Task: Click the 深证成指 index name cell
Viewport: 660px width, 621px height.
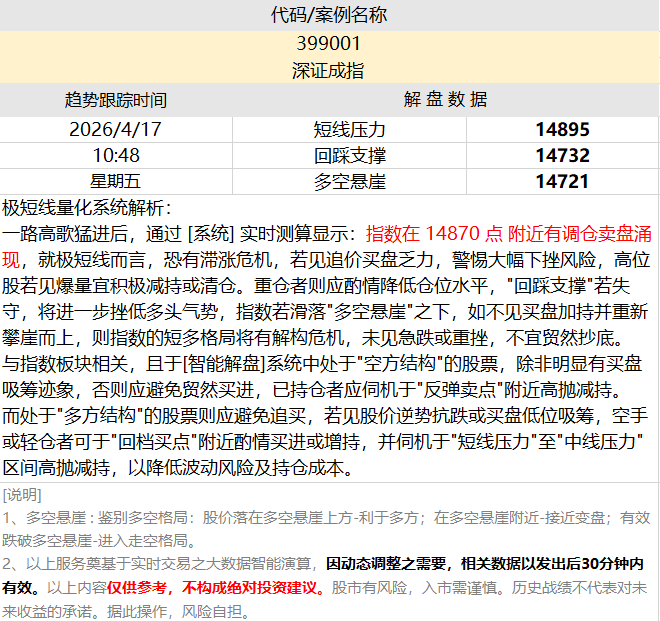Action: (329, 70)
